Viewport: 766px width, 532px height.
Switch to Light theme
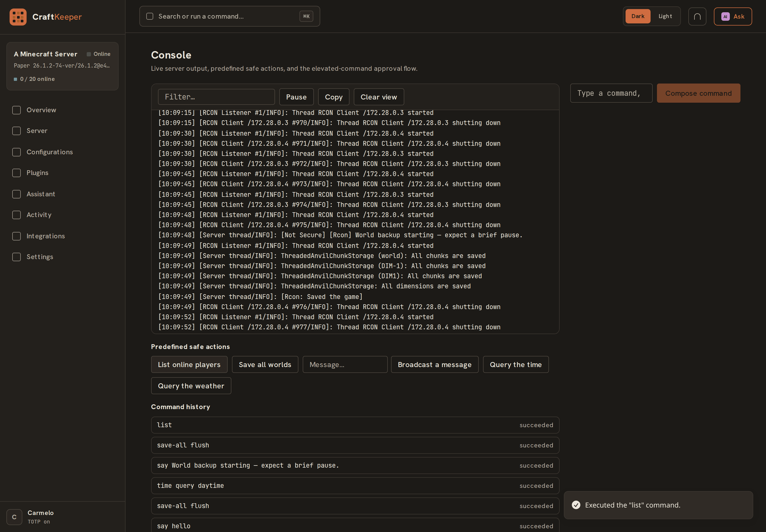[665, 16]
